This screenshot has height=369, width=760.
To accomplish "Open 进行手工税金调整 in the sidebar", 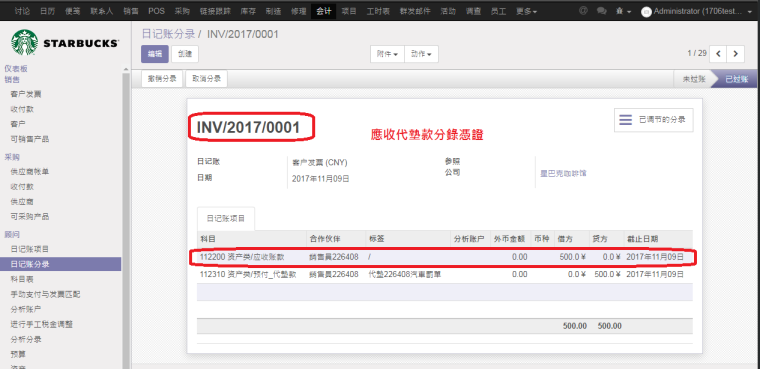I will click(41, 324).
